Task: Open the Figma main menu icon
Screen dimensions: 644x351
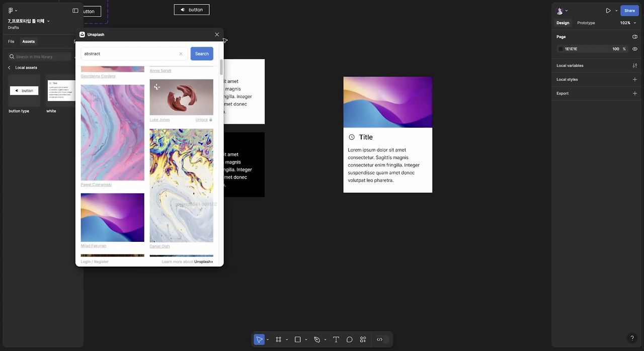Action: click(x=11, y=11)
